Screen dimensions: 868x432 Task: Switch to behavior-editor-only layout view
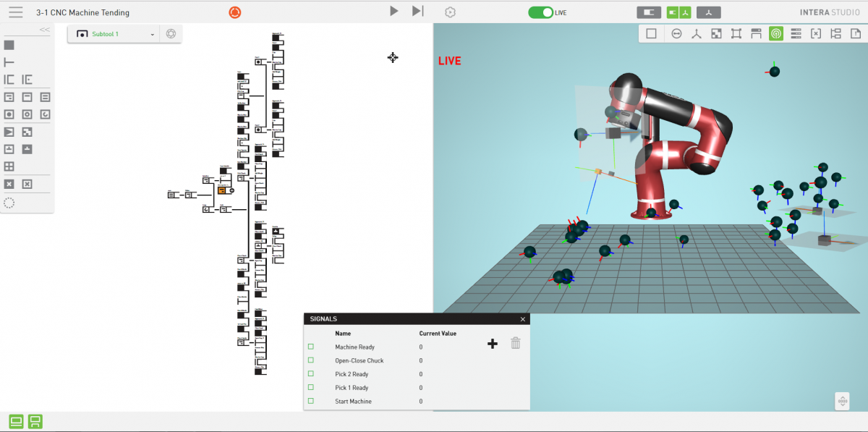coord(649,12)
